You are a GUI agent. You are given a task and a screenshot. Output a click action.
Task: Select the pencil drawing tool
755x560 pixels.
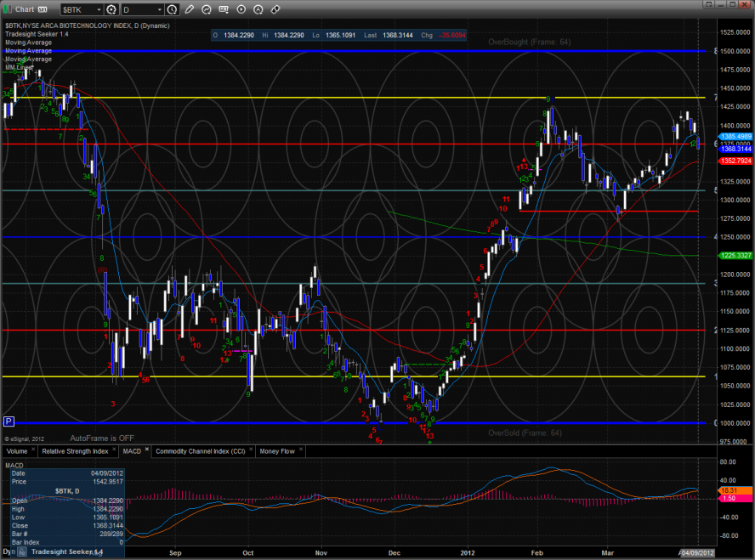189,9
